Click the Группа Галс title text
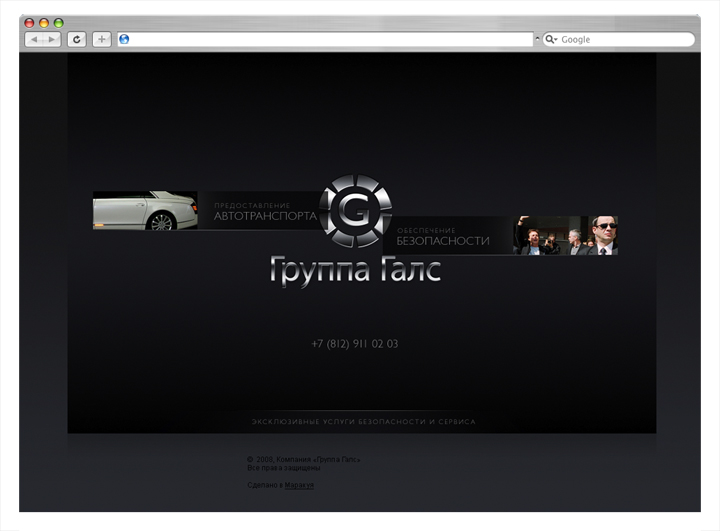 pos(355,271)
